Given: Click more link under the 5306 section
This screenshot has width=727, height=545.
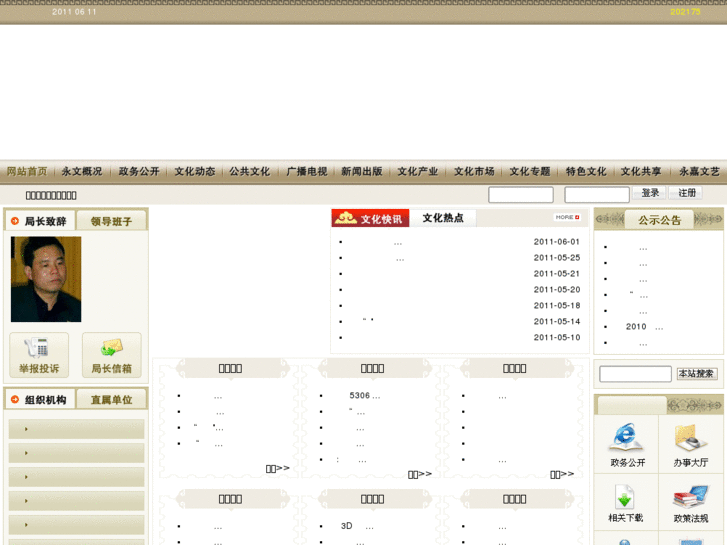Looking at the screenshot, I should (420, 474).
